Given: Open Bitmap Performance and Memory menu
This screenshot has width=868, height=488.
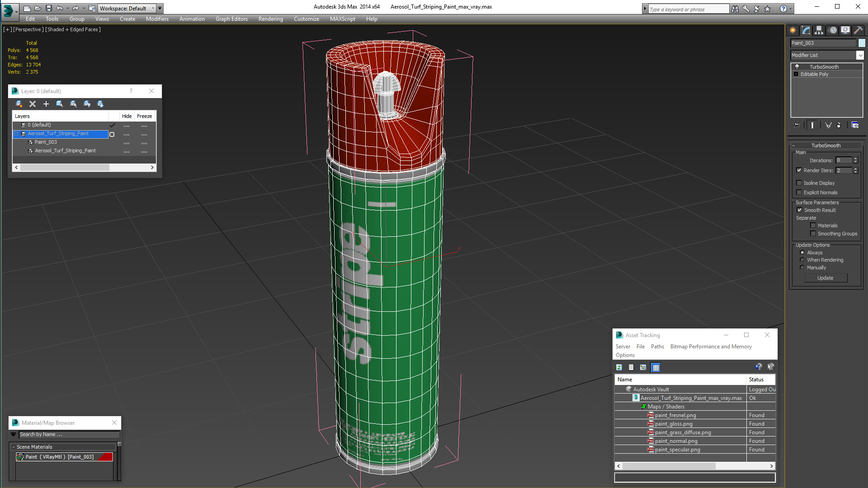Looking at the screenshot, I should [711, 347].
